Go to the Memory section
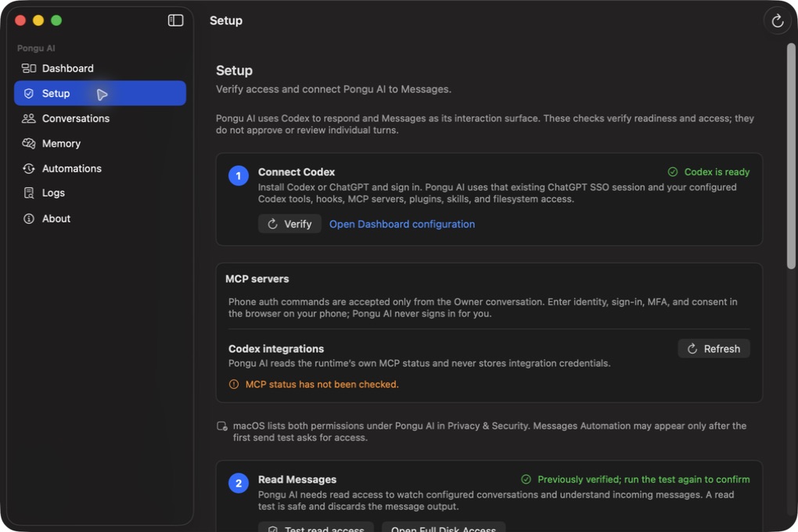 pos(100,144)
